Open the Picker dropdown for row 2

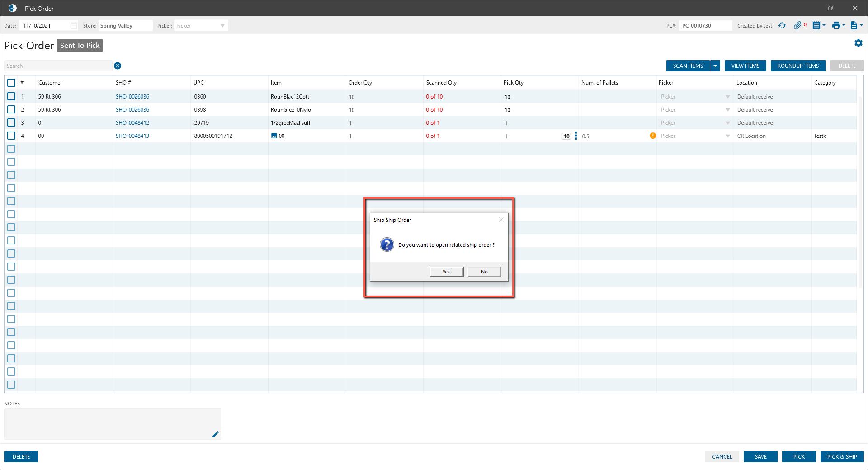click(x=728, y=110)
